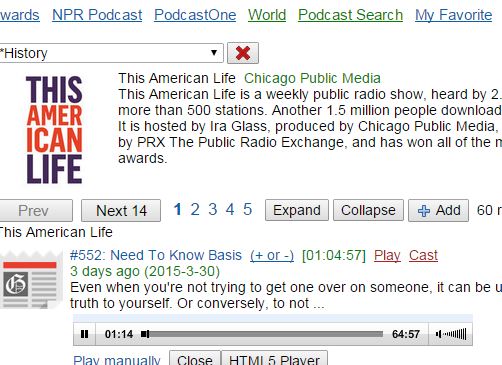The height and width of the screenshot is (365, 502).
Task: Open episode #552: Need To Know Basis
Action: (156, 255)
